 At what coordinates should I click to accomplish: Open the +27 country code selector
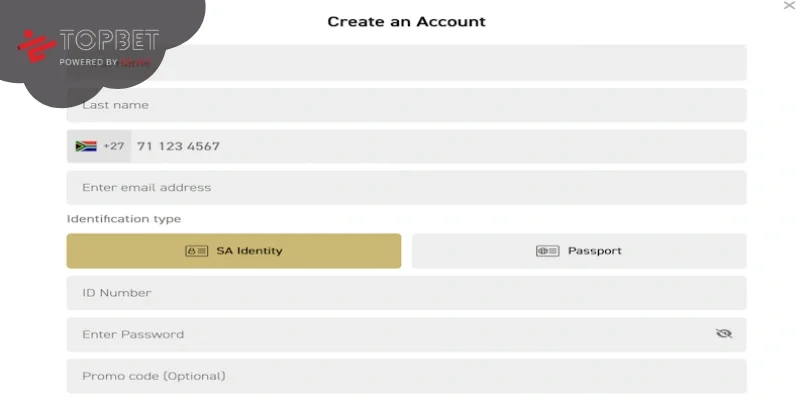pyautogui.click(x=99, y=146)
